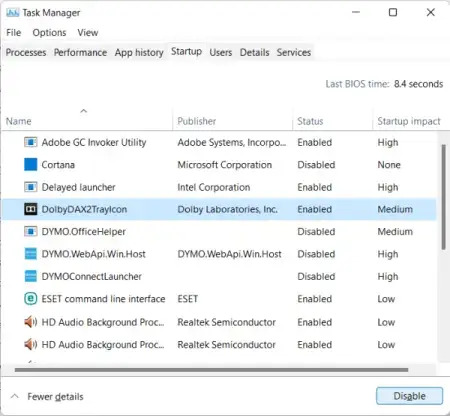Viewport: 450px width, 416px height.
Task: Click the blue Cortana icon
Action: (30, 165)
